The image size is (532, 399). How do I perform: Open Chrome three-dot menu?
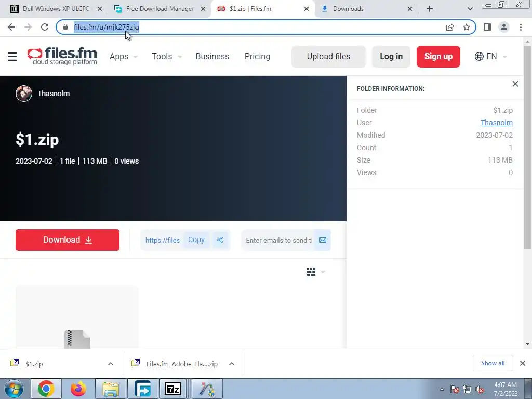tap(521, 27)
